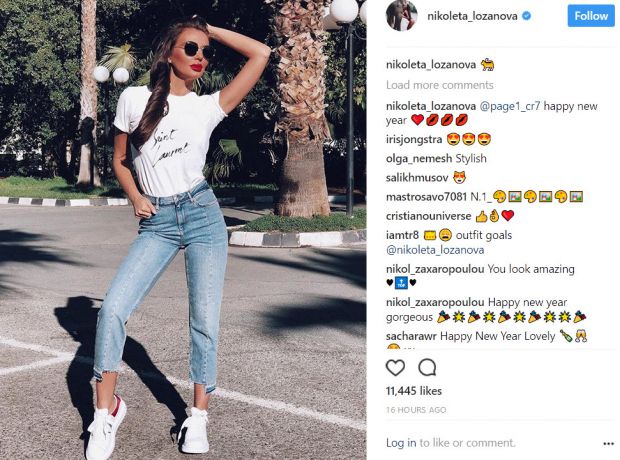Load more comments

coord(440,85)
